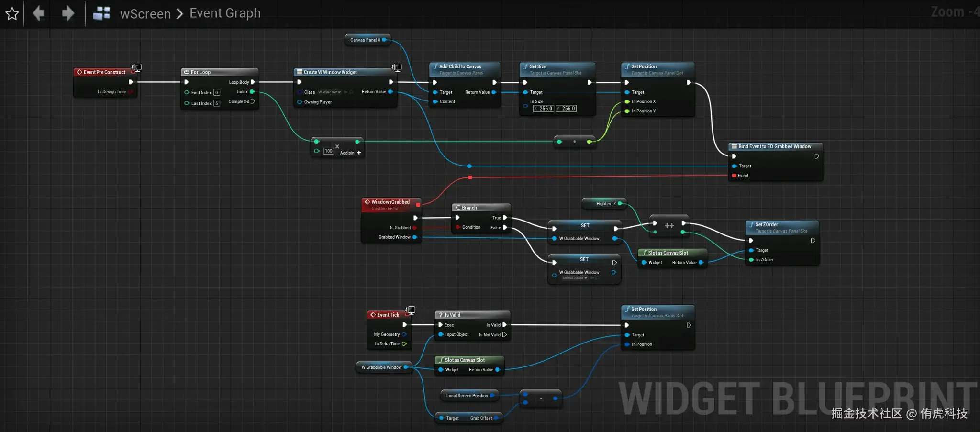Screen dimensions: 980x432
Task: Click Event Pre Construct's exec output pin
Action: click(x=131, y=82)
